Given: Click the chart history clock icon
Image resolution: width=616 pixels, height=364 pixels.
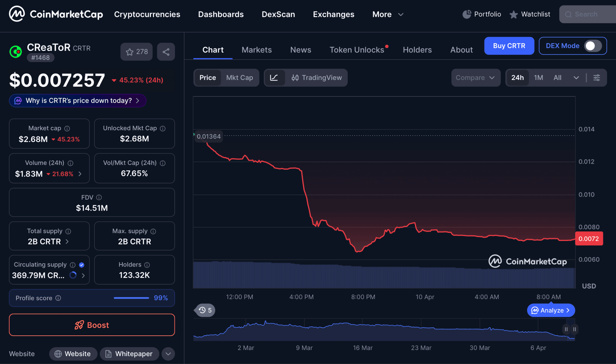Looking at the screenshot, I should pos(204,310).
